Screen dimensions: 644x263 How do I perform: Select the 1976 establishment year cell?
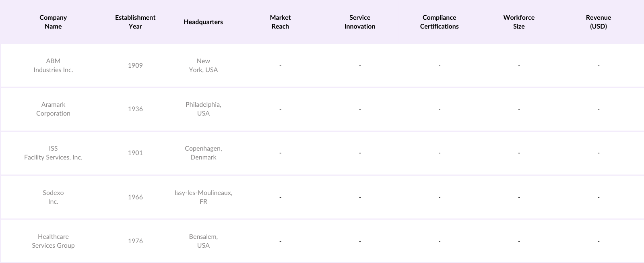[x=135, y=241]
